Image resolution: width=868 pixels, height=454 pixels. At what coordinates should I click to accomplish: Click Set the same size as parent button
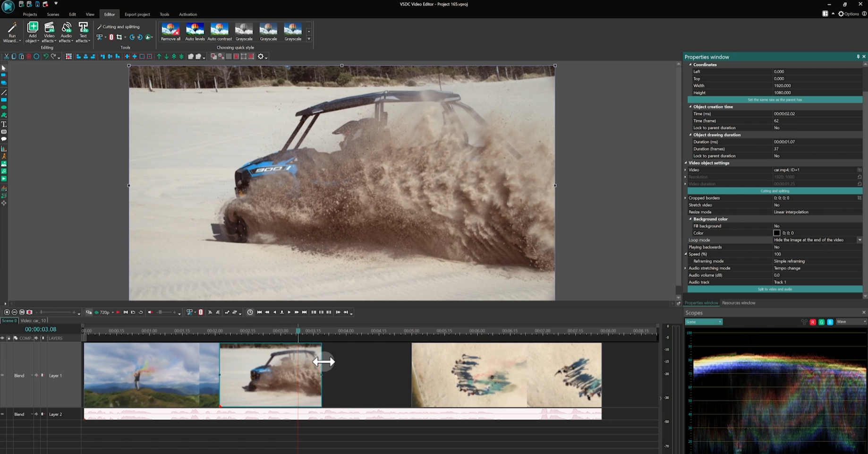tap(775, 100)
